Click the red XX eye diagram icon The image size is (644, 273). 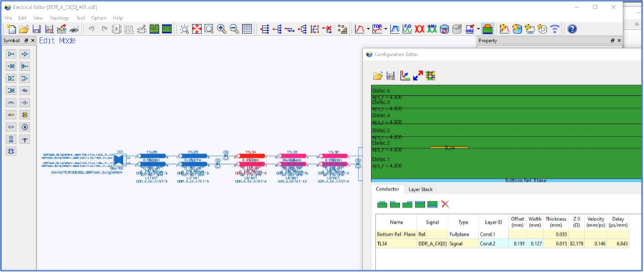tap(419, 29)
